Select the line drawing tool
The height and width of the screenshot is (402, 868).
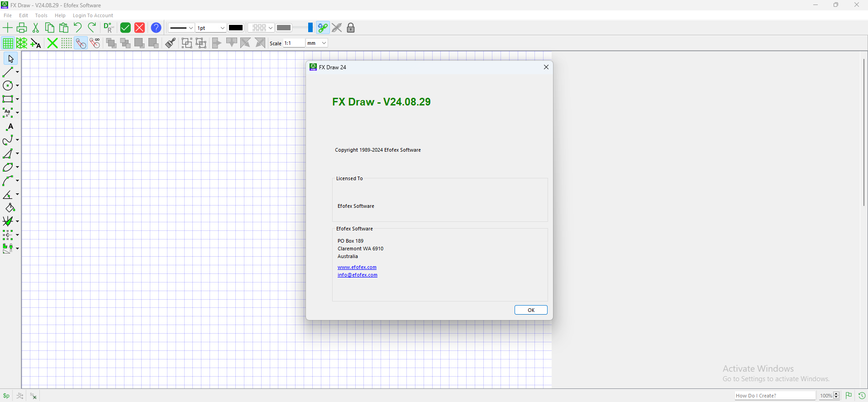(8, 72)
